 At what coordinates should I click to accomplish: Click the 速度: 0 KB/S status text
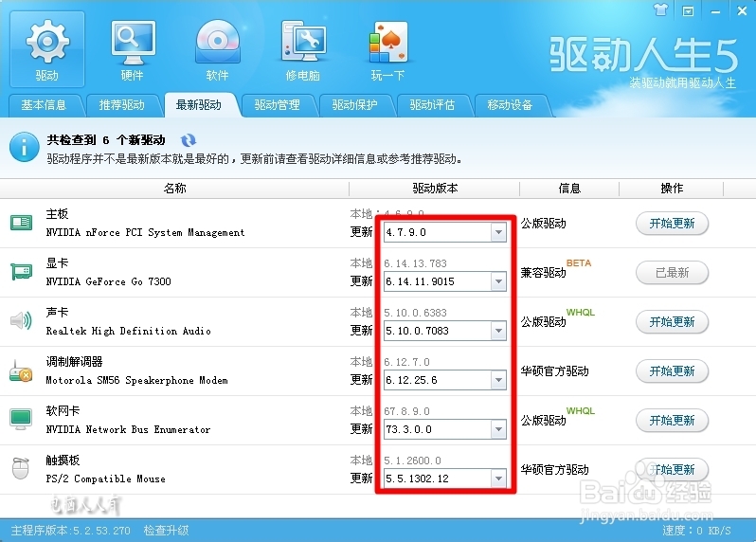coord(696,531)
